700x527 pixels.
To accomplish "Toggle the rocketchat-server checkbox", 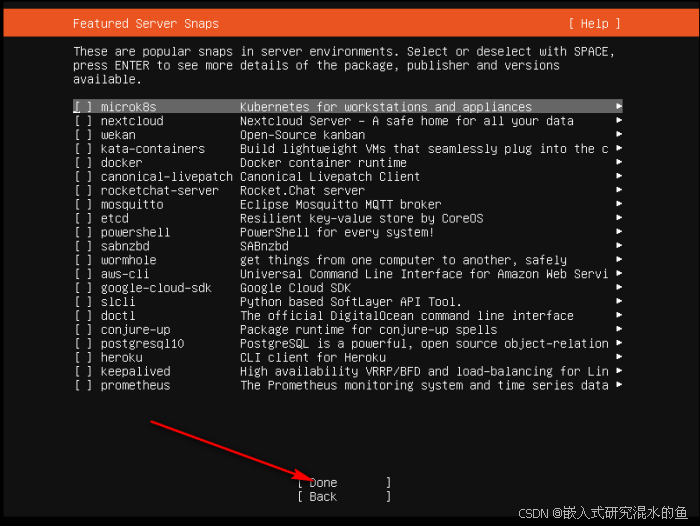I will pos(83,190).
